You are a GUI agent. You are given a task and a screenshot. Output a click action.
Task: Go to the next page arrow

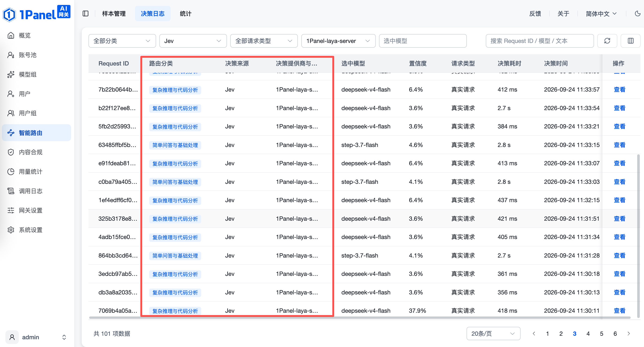click(629, 333)
